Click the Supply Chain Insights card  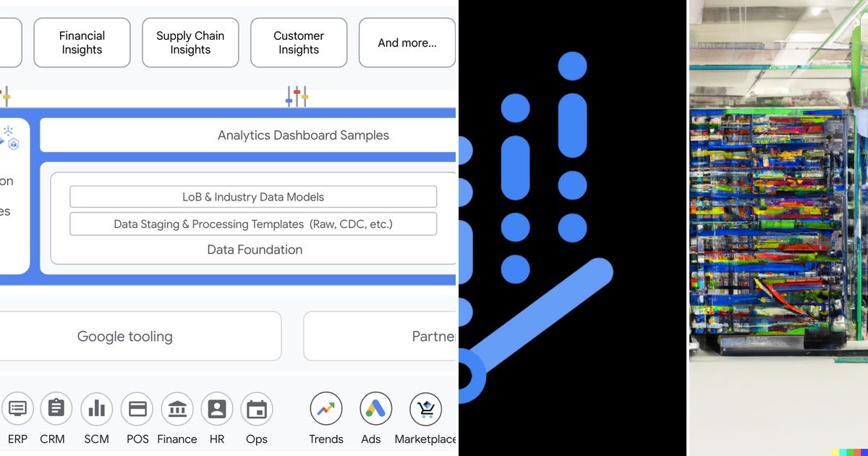click(x=190, y=42)
